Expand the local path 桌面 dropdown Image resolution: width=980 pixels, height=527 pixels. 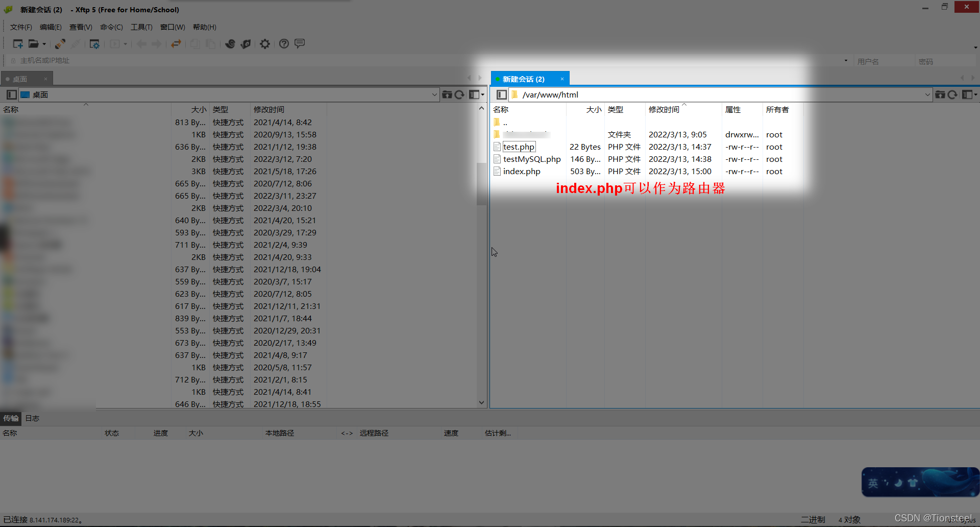(434, 94)
